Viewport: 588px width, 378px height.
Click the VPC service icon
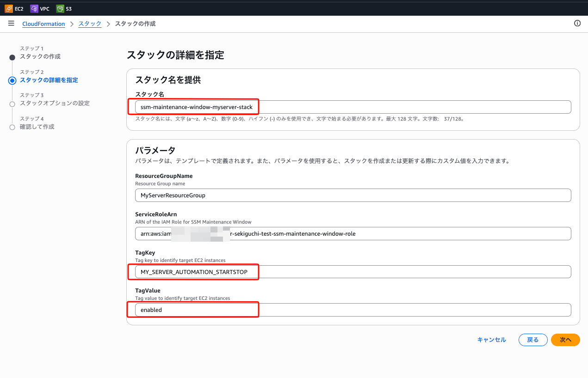coord(34,8)
